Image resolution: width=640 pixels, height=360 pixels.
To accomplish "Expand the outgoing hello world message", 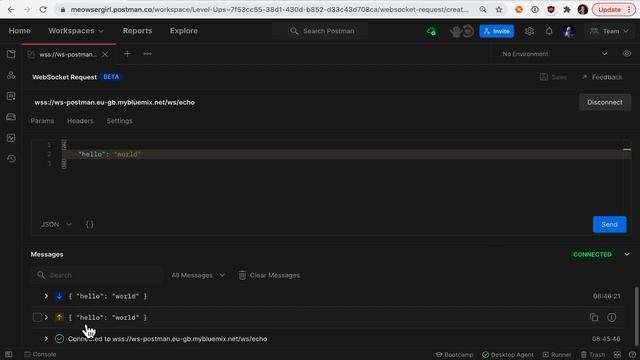I will pos(46,317).
